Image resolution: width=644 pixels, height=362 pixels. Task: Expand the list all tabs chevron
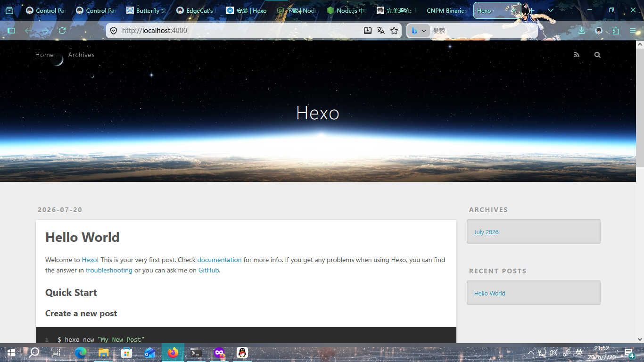(550, 10)
